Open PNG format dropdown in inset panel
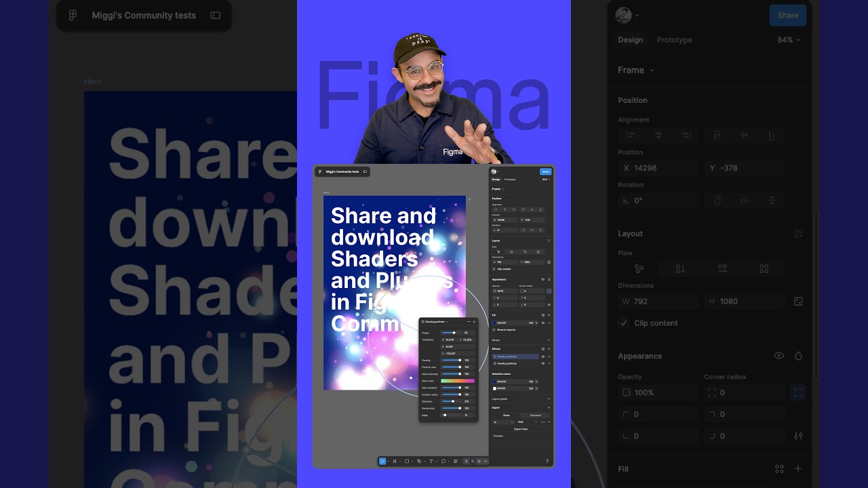The height and width of the screenshot is (488, 868). 526,422
